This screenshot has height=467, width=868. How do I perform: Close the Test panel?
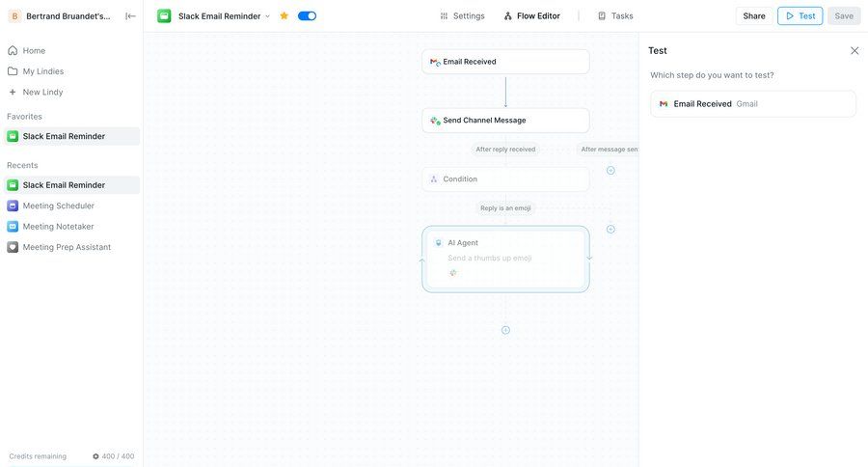pos(854,50)
